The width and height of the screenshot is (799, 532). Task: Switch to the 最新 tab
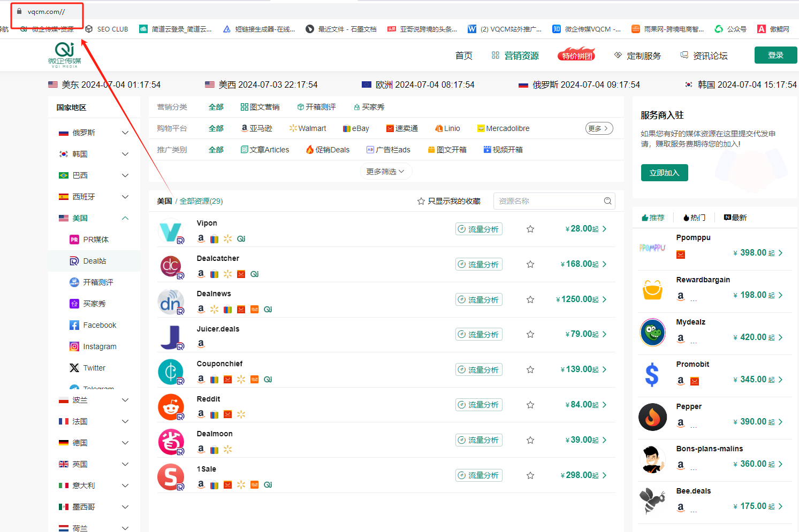point(735,218)
